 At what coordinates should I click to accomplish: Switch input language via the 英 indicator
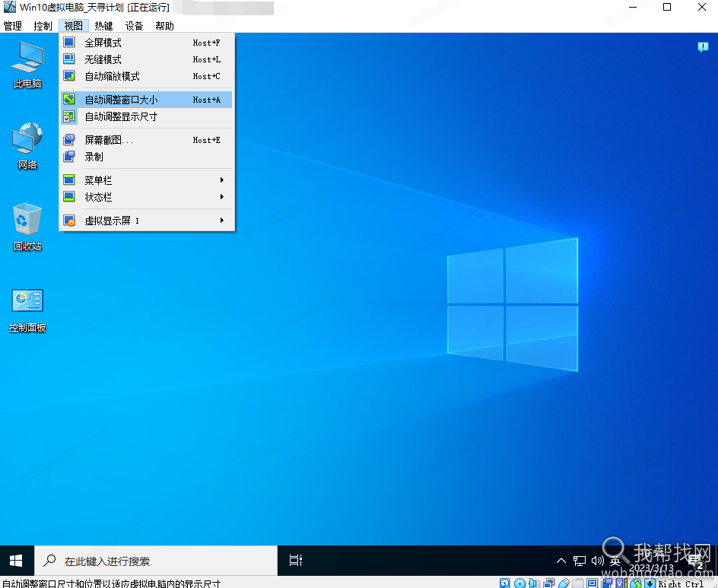(x=615, y=561)
